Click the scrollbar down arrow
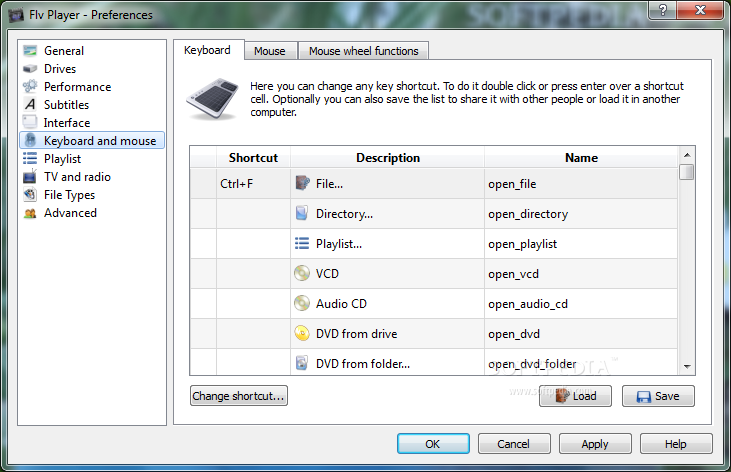The width and height of the screenshot is (731, 472). [x=687, y=367]
